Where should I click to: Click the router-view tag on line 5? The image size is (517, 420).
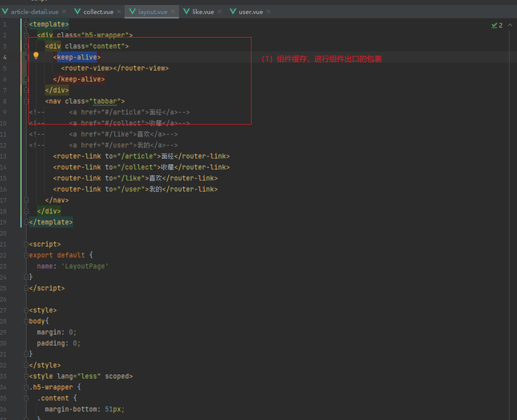[x=114, y=68]
